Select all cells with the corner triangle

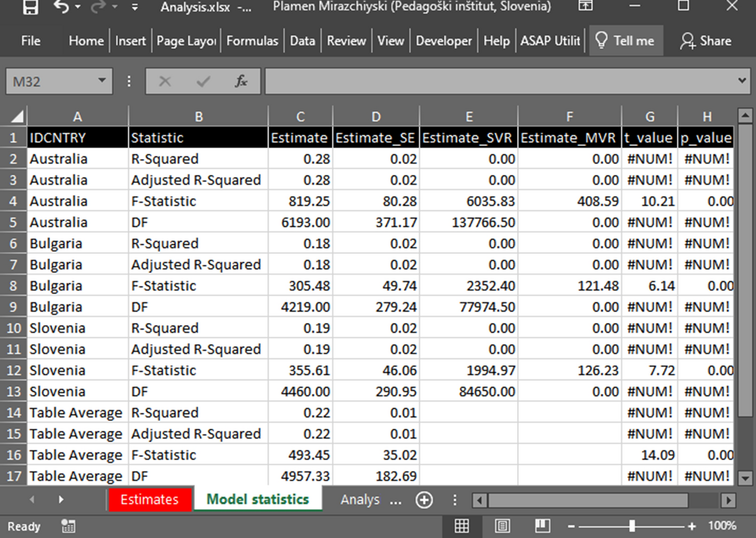pos(17,116)
